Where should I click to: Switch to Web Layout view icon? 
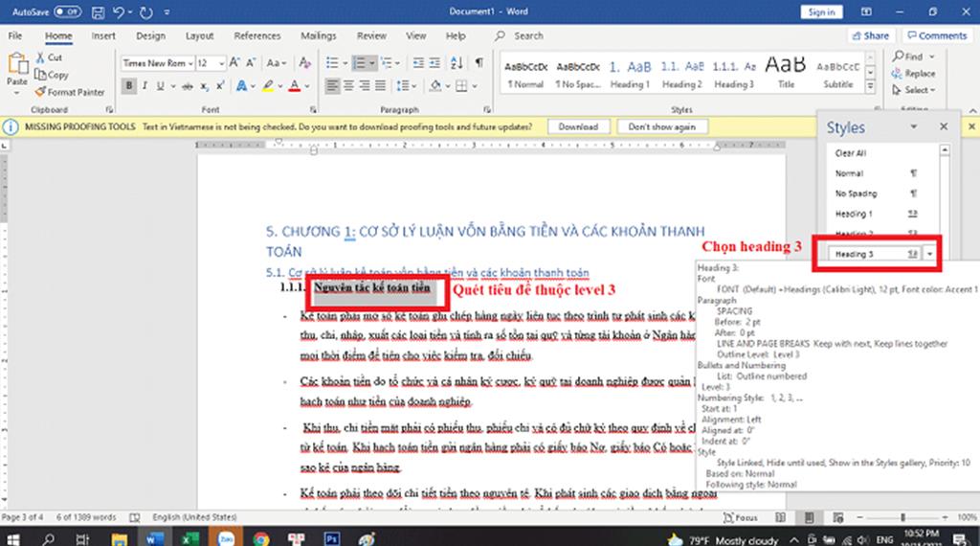pyautogui.click(x=838, y=518)
